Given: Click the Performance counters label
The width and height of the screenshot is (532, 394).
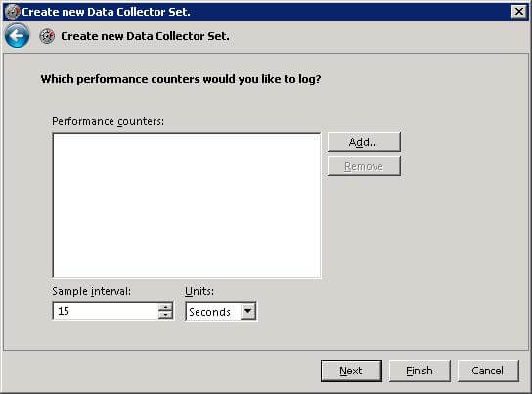Looking at the screenshot, I should (x=108, y=121).
